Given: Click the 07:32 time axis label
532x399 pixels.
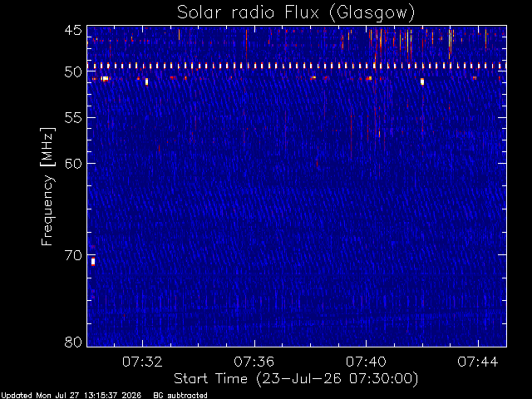Looking at the screenshot, I should pos(142,362).
